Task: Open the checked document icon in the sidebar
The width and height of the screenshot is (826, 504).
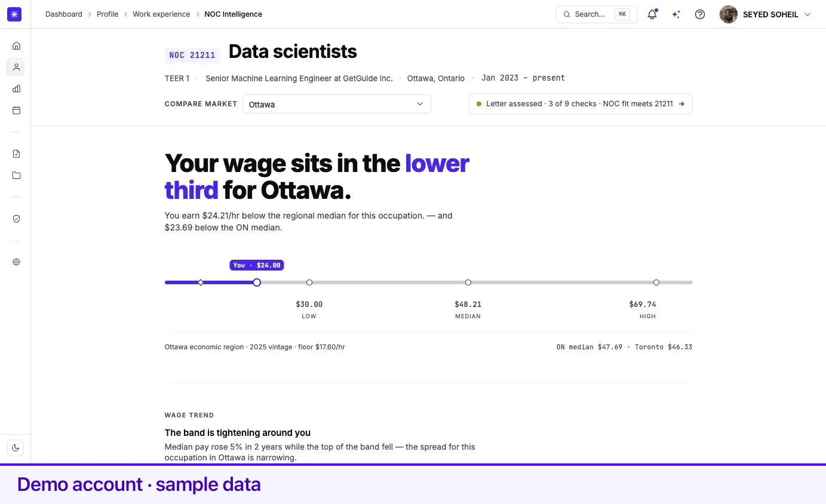Action: click(16, 154)
